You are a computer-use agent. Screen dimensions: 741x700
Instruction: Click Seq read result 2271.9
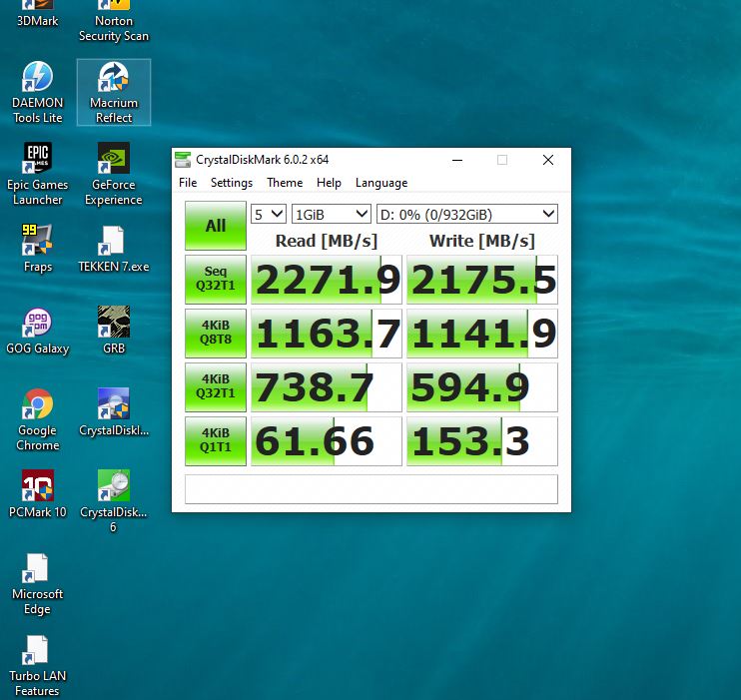(x=327, y=280)
